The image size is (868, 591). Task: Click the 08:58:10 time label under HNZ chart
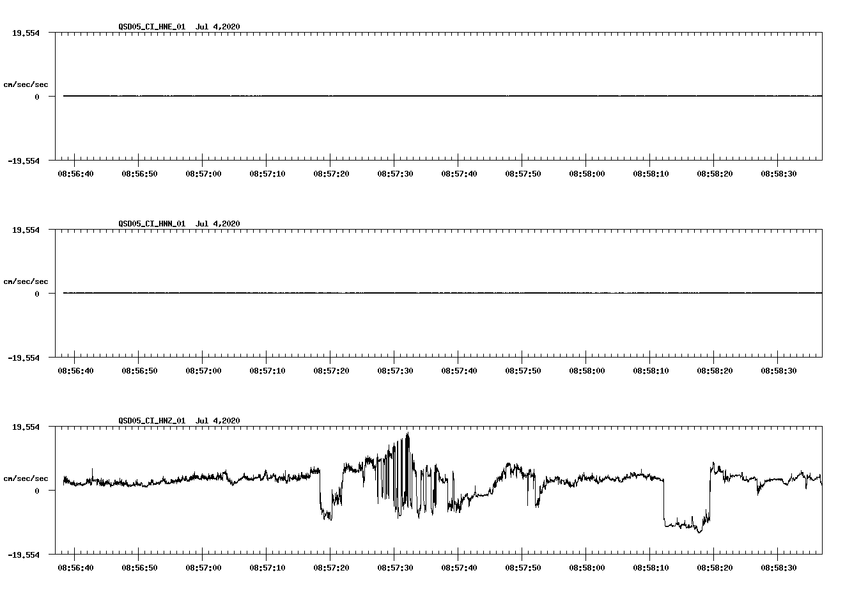pyautogui.click(x=651, y=567)
